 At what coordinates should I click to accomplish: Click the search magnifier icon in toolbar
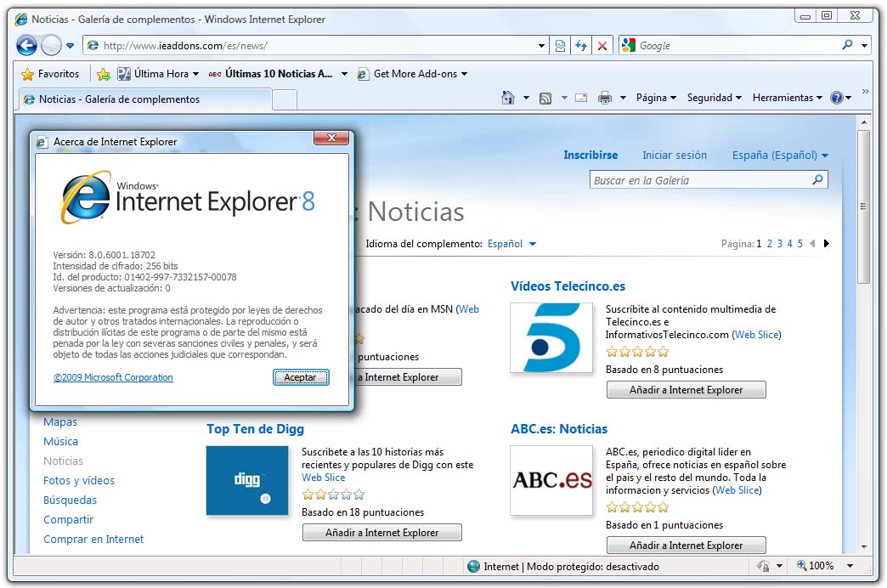(847, 45)
